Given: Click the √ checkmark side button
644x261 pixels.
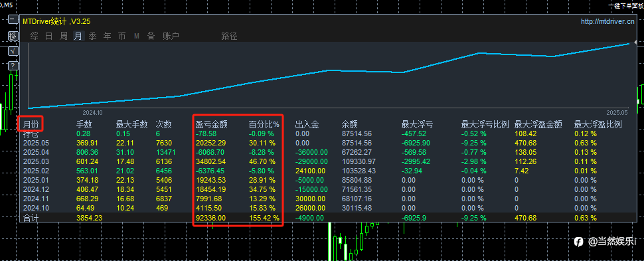Looking at the screenshot, I should coord(13,51).
